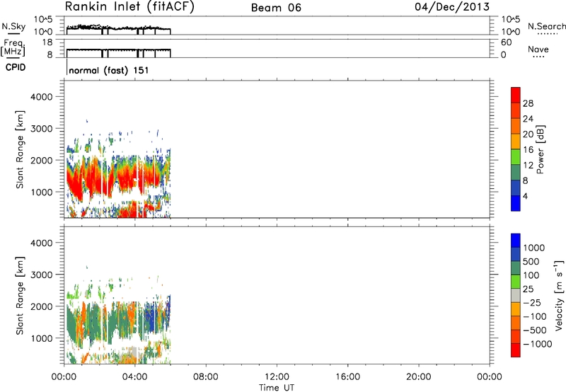This screenshot has width=566, height=392.
Task: Click the 'CPID' row label
Action: coord(16,67)
